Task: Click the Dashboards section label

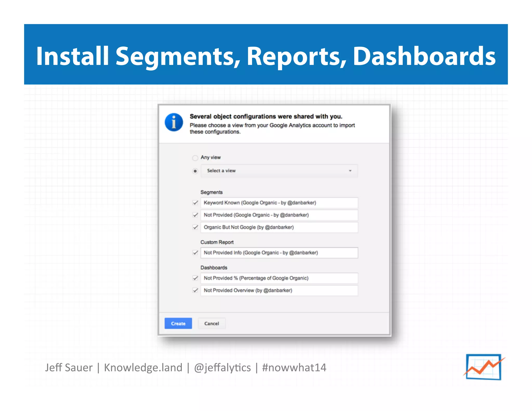Action: click(214, 268)
